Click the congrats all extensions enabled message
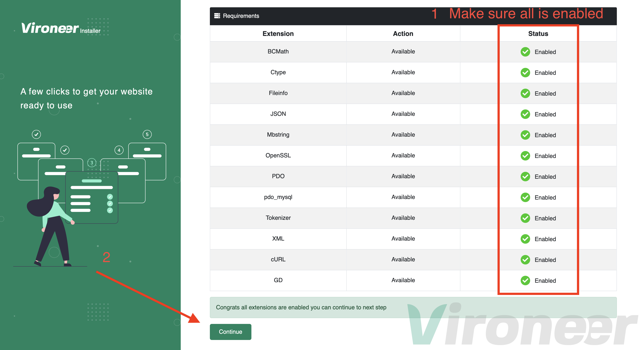This screenshot has width=644, height=350. pyautogui.click(x=413, y=308)
